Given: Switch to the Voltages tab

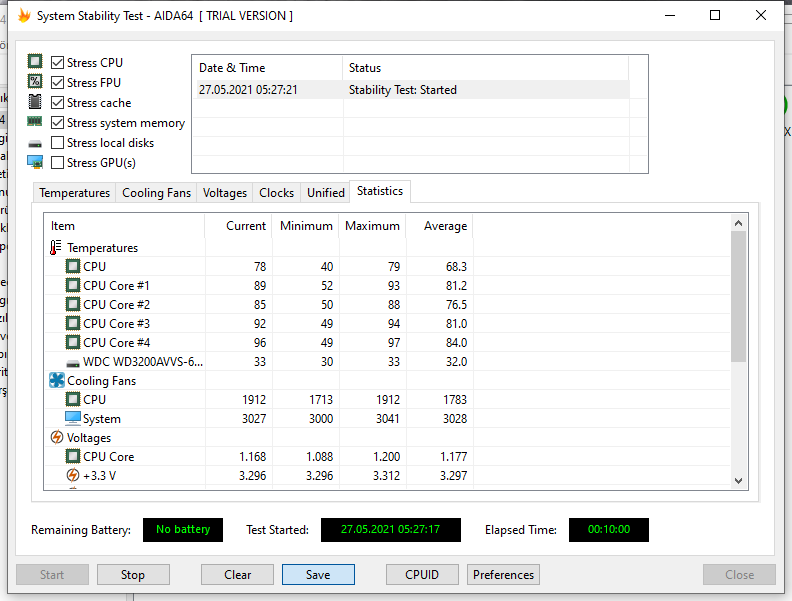Looking at the screenshot, I should (x=225, y=193).
